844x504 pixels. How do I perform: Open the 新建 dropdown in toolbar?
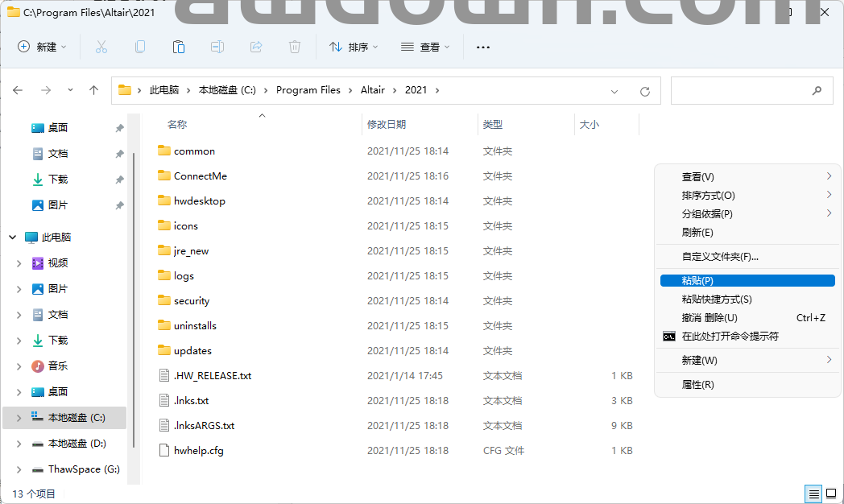click(x=43, y=48)
